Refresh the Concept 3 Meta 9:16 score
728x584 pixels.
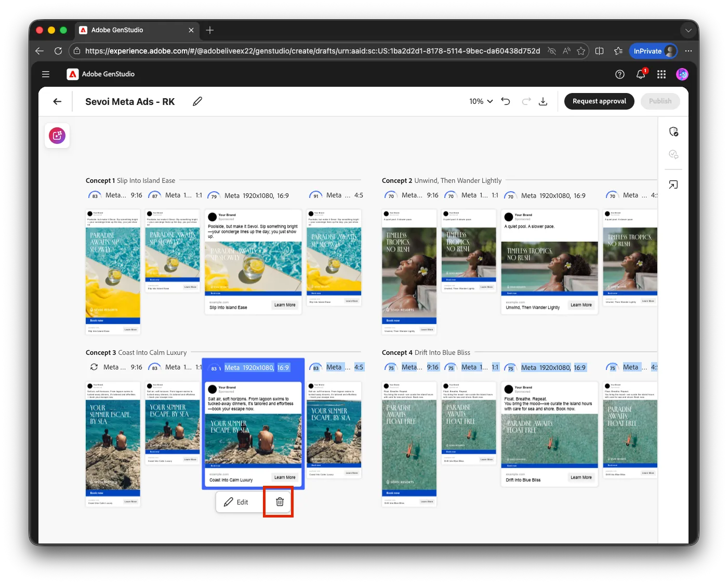tap(94, 367)
